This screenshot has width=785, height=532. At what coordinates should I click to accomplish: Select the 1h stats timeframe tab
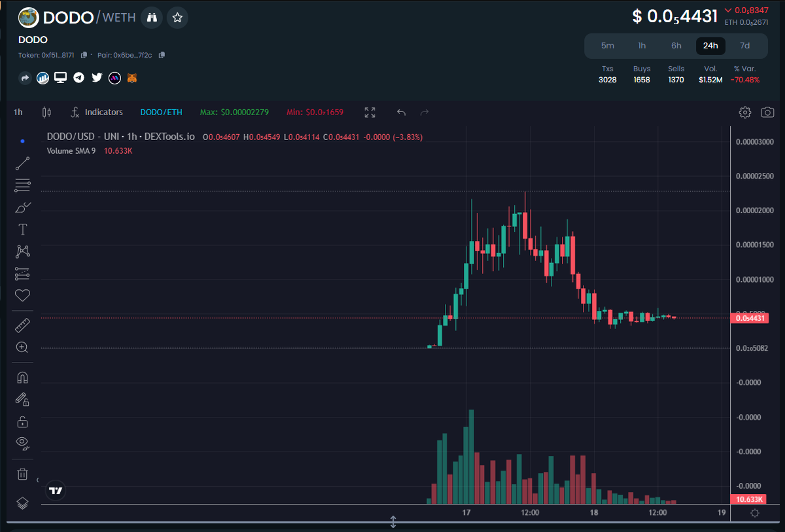[x=642, y=46]
